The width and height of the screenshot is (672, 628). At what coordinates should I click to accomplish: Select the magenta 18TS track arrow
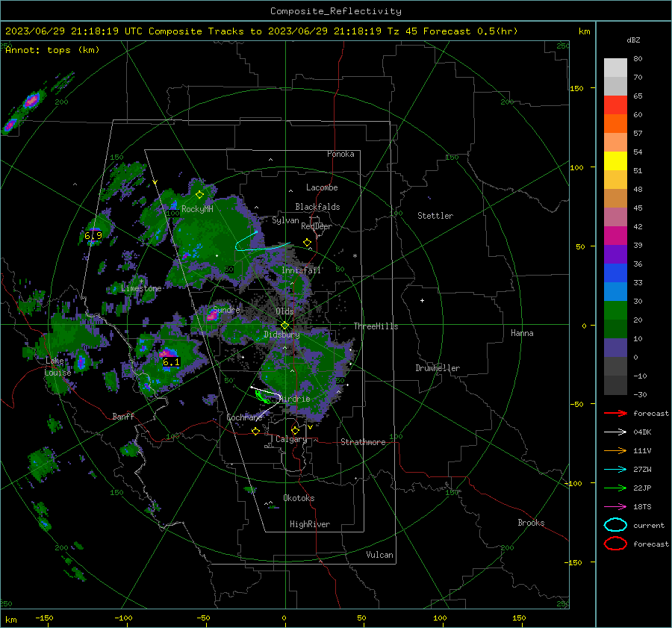pos(615,507)
